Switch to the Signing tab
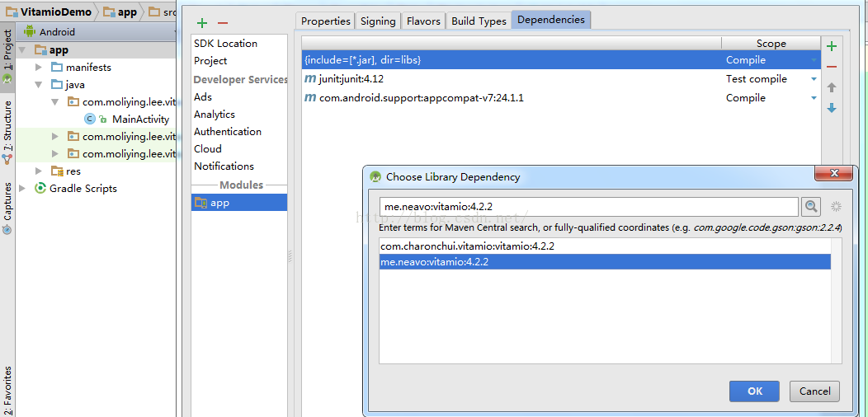Viewport: 868px width, 417px height. (x=378, y=21)
